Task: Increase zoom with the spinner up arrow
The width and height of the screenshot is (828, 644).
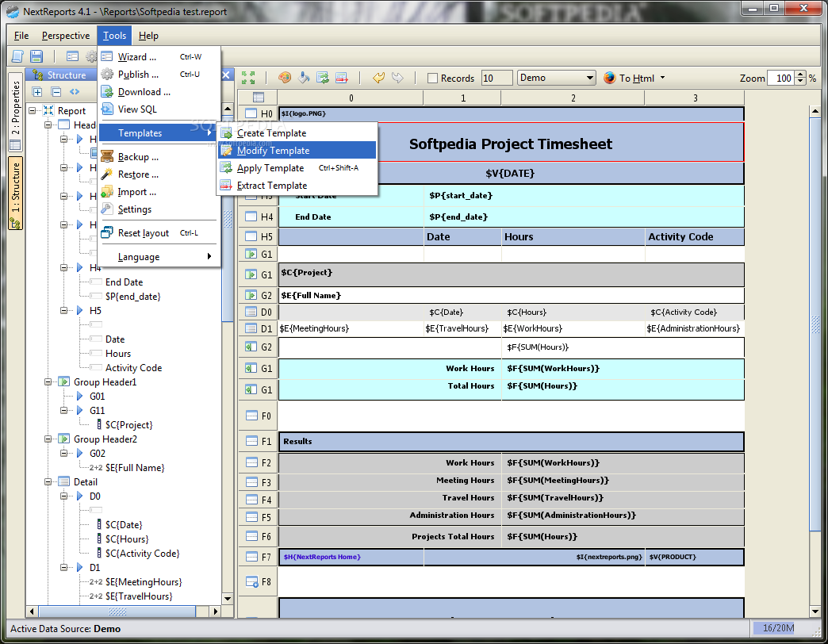Action: pos(800,75)
